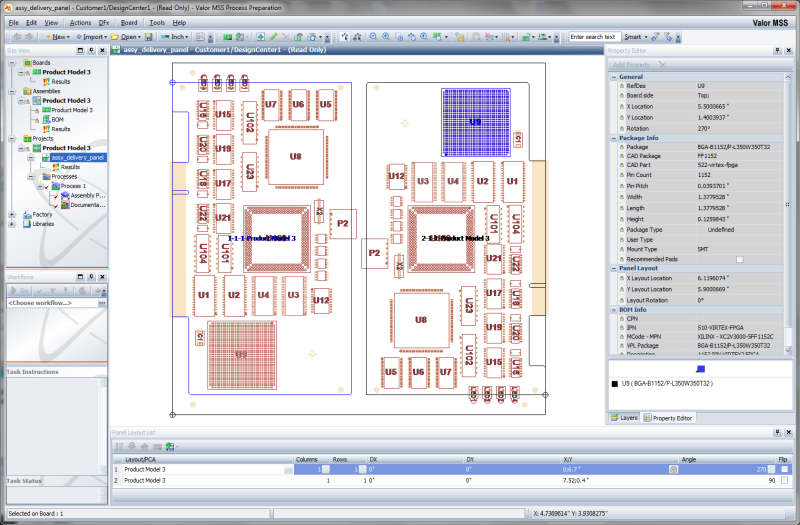This screenshot has height=525, width=800.
Task: Click the zoom in magnifier icon
Action: 386,37
